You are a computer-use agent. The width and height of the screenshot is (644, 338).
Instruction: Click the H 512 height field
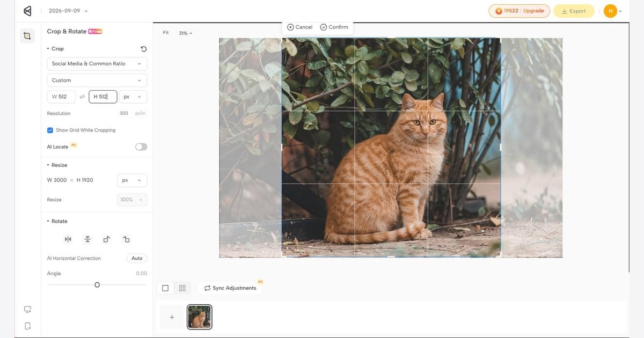103,97
